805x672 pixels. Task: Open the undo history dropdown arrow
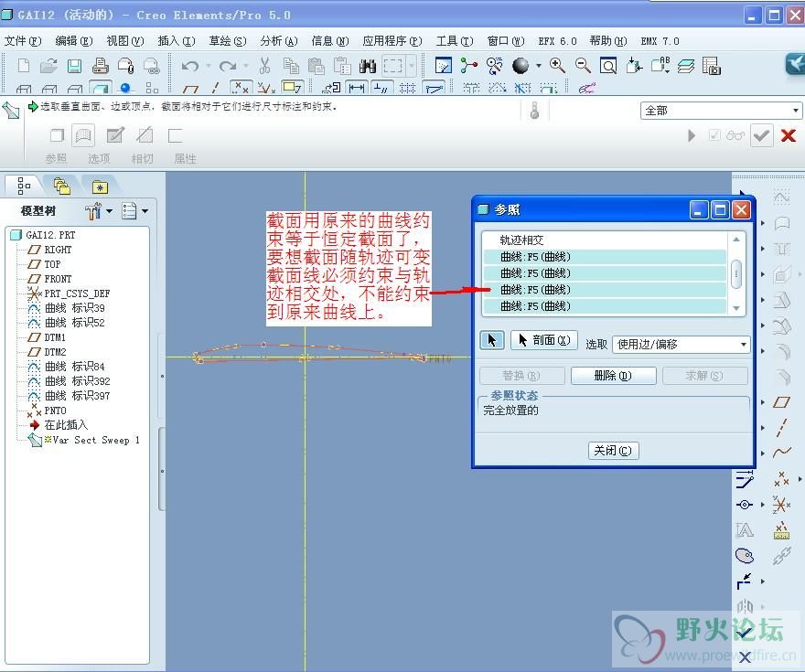[208, 66]
